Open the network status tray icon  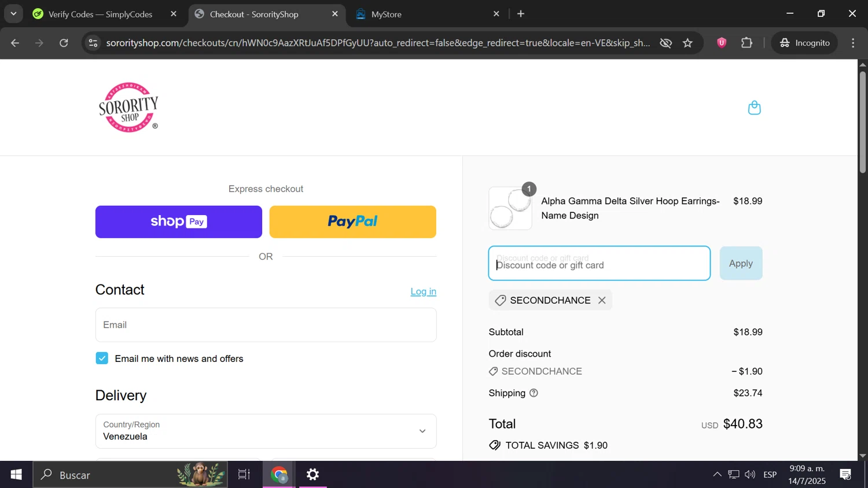[734, 475]
